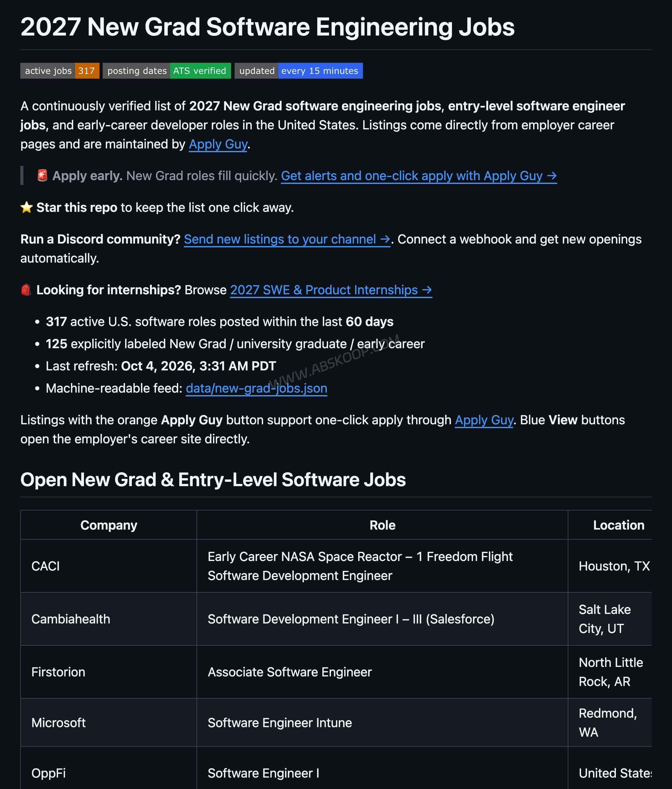Click Software Development Engineer I – III (Salesforce) role
The image size is (672, 789).
(x=382, y=619)
